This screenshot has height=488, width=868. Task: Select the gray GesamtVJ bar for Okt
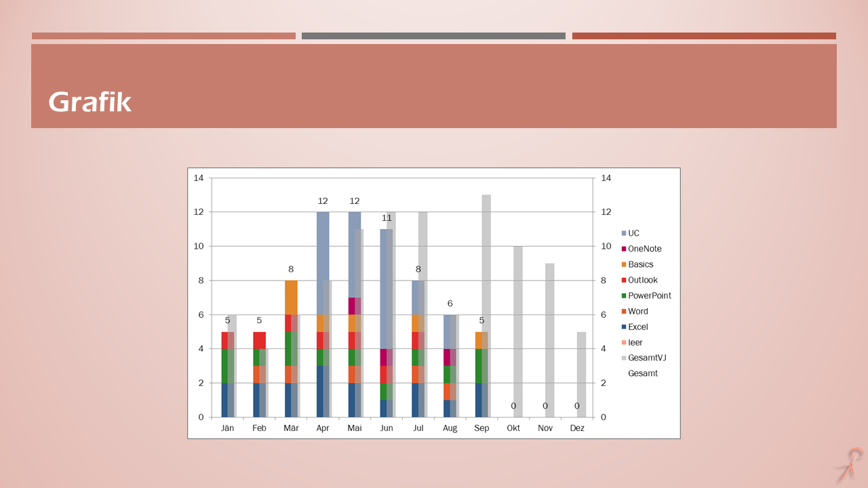pos(518,331)
